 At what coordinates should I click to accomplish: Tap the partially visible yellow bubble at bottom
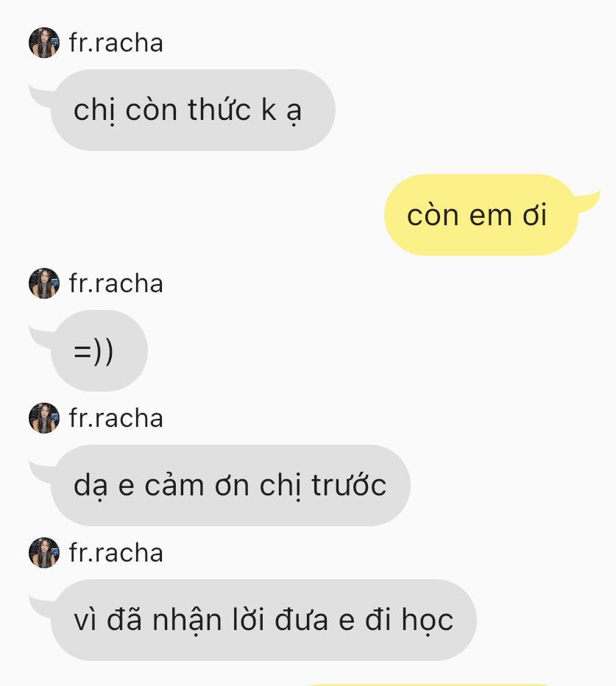tap(429, 685)
